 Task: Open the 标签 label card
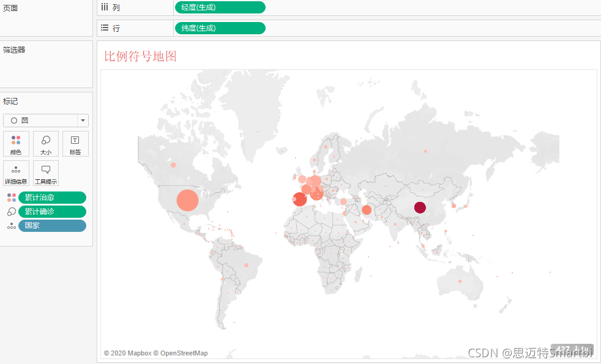pos(75,144)
